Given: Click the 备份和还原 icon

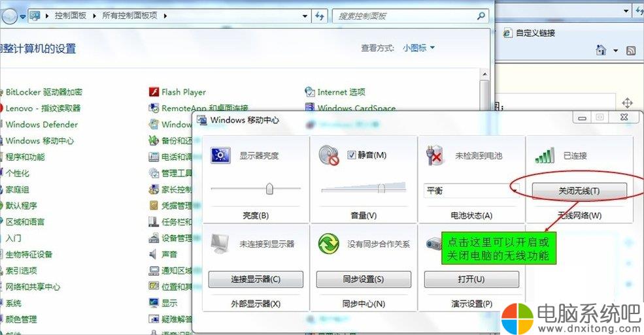Looking at the screenshot, I should (154, 140).
